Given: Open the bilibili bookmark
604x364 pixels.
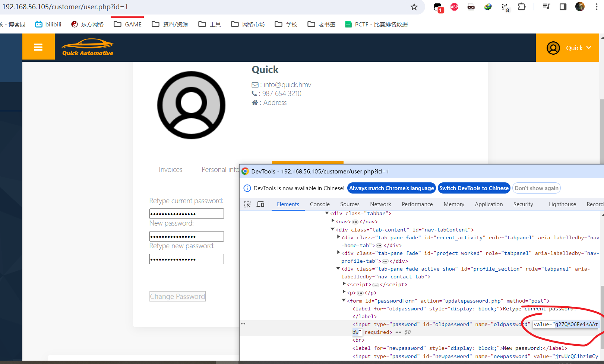Looking at the screenshot, I should coord(48,24).
